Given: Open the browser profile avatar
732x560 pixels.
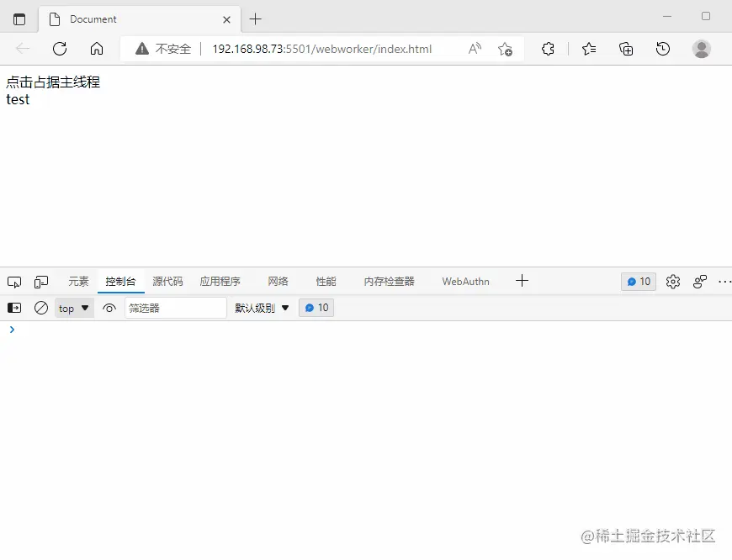Looking at the screenshot, I should [702, 49].
